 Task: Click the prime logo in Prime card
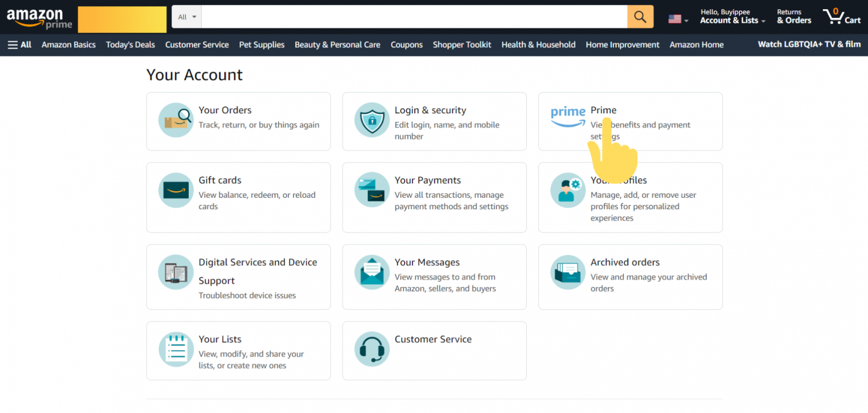(x=568, y=116)
